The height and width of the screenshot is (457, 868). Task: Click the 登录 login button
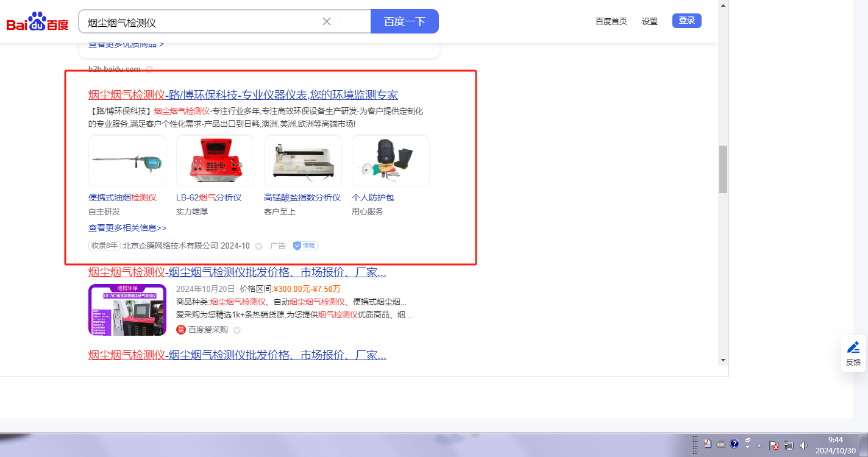coord(687,21)
